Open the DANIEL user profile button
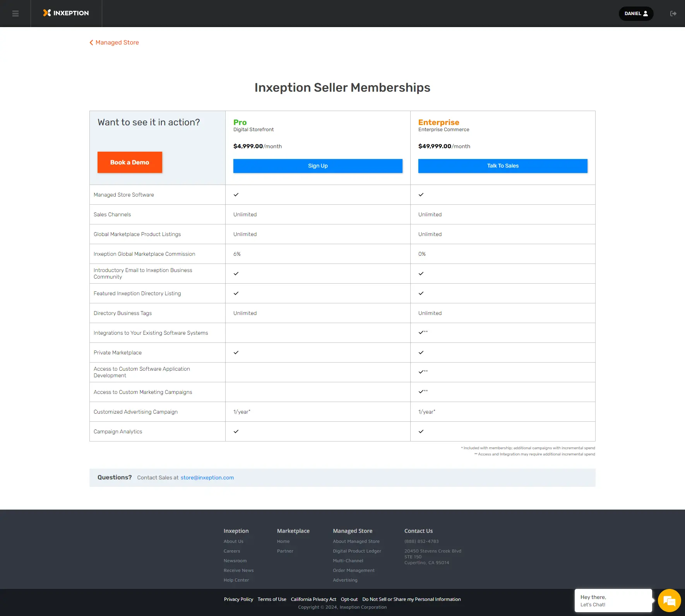 [636, 14]
